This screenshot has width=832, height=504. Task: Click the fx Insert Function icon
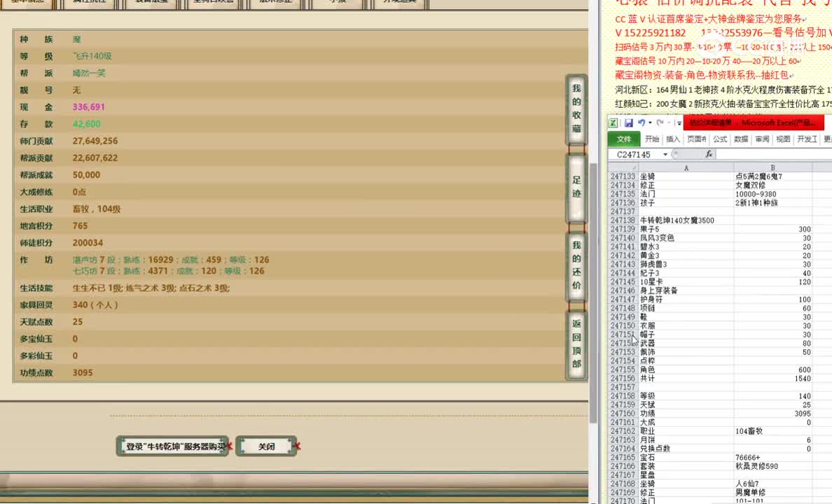[x=708, y=155]
